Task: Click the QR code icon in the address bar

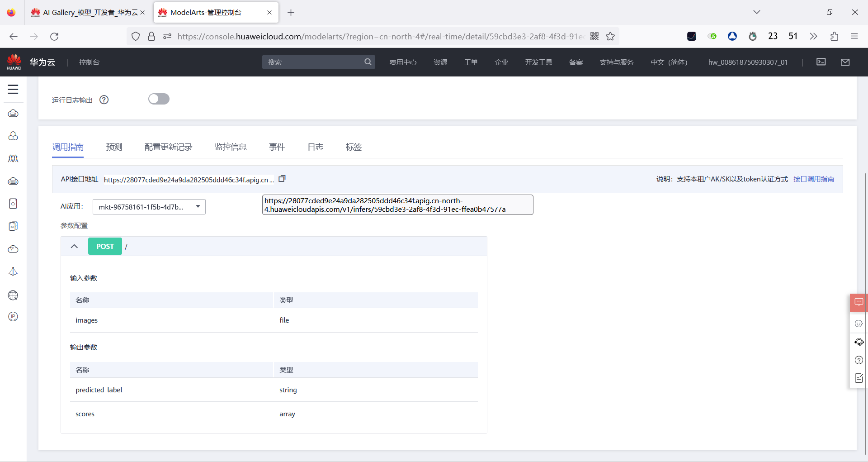Action: 594,36
